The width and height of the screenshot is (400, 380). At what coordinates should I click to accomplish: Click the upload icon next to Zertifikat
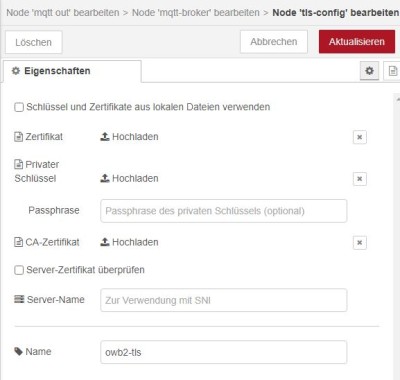tap(105, 137)
